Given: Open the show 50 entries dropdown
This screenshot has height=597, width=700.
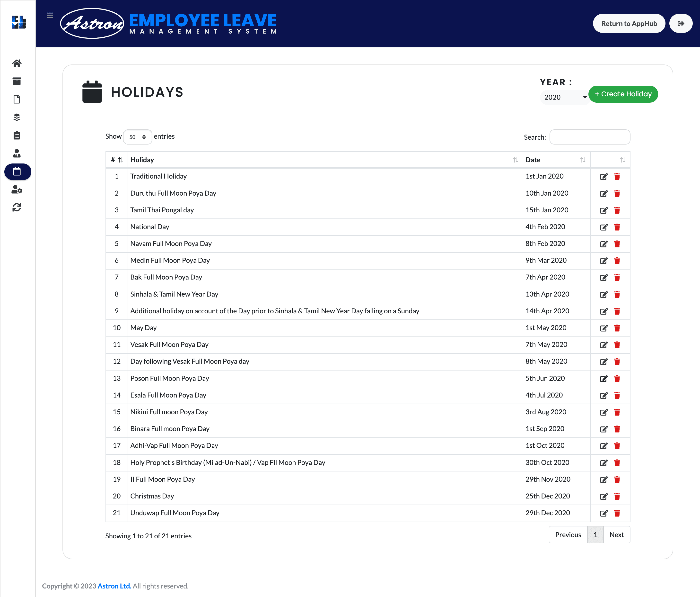Looking at the screenshot, I should (x=138, y=137).
